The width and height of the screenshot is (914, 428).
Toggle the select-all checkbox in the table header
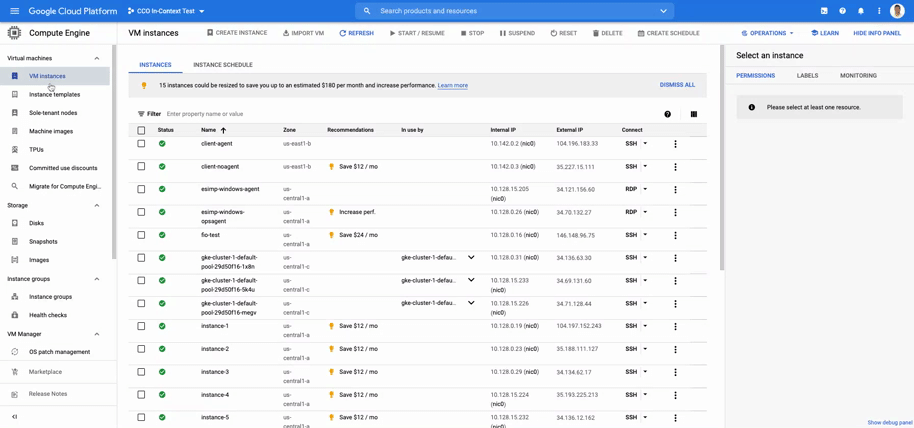click(141, 130)
